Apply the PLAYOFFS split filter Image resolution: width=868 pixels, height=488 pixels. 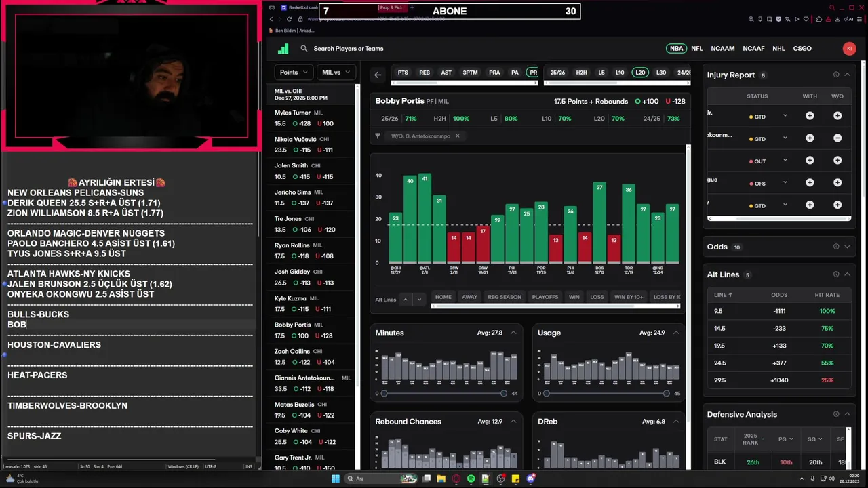545,297
